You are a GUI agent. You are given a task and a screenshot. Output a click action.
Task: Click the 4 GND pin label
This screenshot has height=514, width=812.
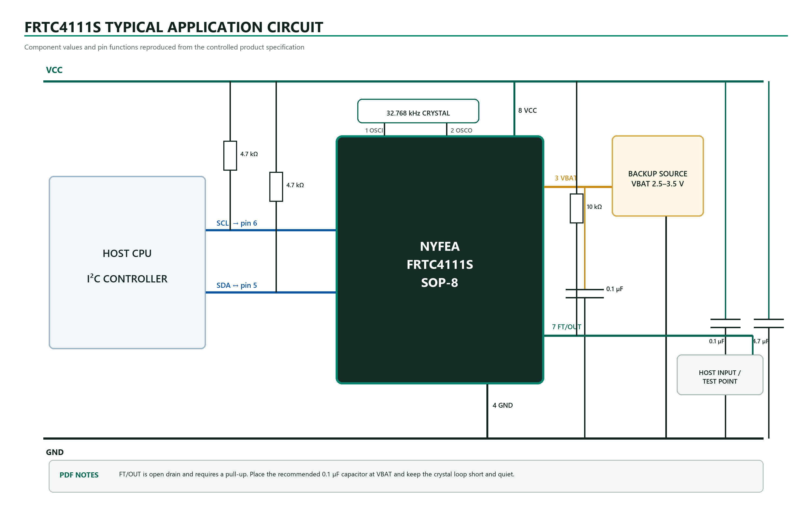(502, 405)
